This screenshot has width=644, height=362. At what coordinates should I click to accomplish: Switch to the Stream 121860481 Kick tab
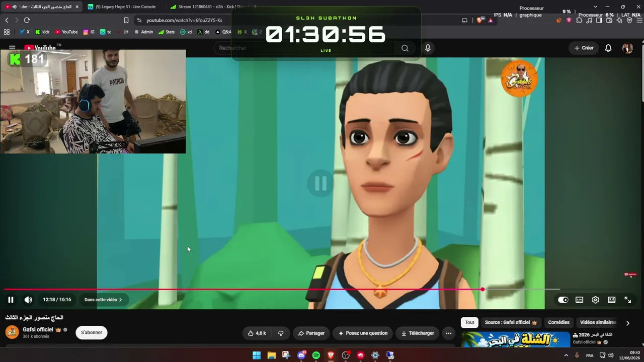point(209,7)
